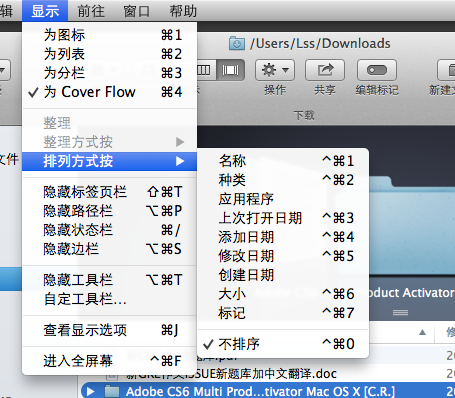The height and width of the screenshot is (398, 455).
Task: Select the Adobe CS6 Multi Prod…tivator folder row
Action: [268, 391]
